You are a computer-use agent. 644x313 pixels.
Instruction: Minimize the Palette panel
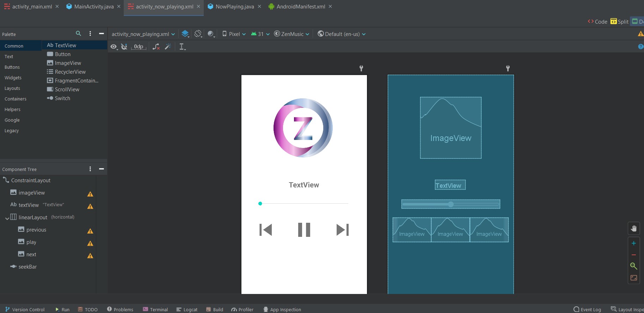102,33
